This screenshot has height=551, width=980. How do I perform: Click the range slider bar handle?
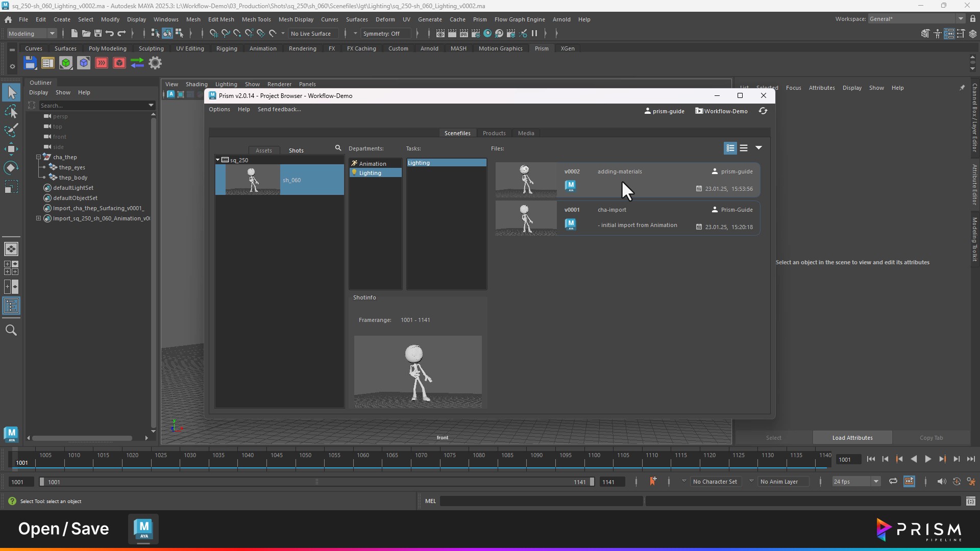tap(316, 482)
